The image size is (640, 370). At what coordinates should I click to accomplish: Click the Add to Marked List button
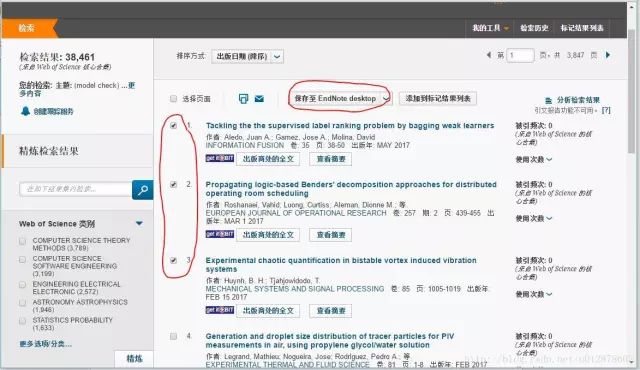(x=438, y=98)
